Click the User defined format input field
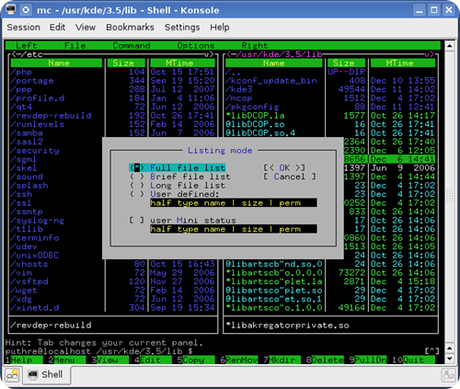The image size is (460, 389). pos(233,203)
